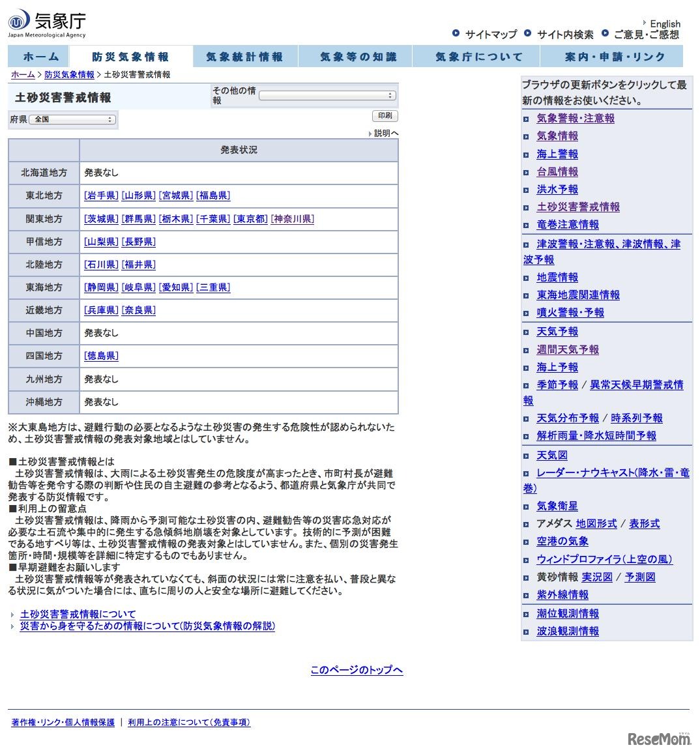Click the サイトマップ icon

455,35
